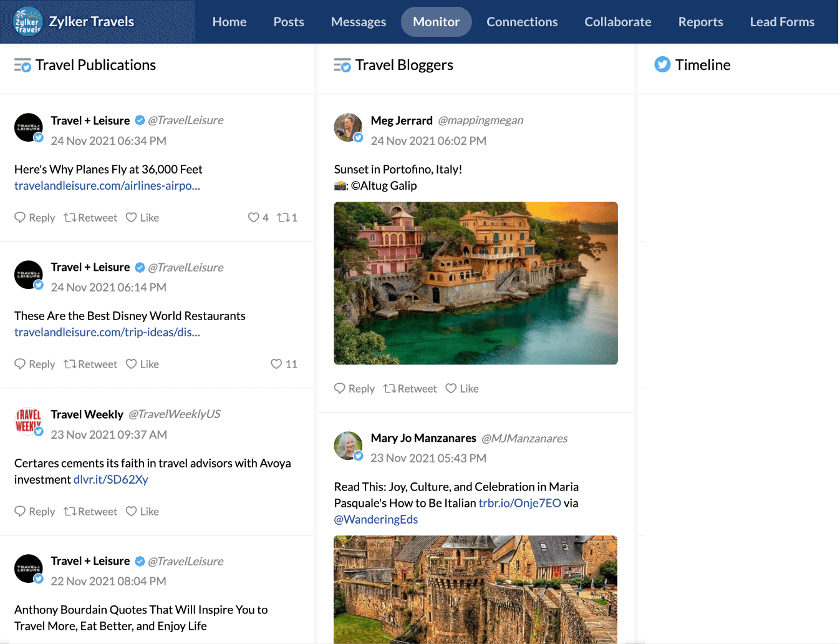The height and width of the screenshot is (644, 840).
Task: Click the Zylker Travels logo icon
Action: pyautogui.click(x=27, y=22)
